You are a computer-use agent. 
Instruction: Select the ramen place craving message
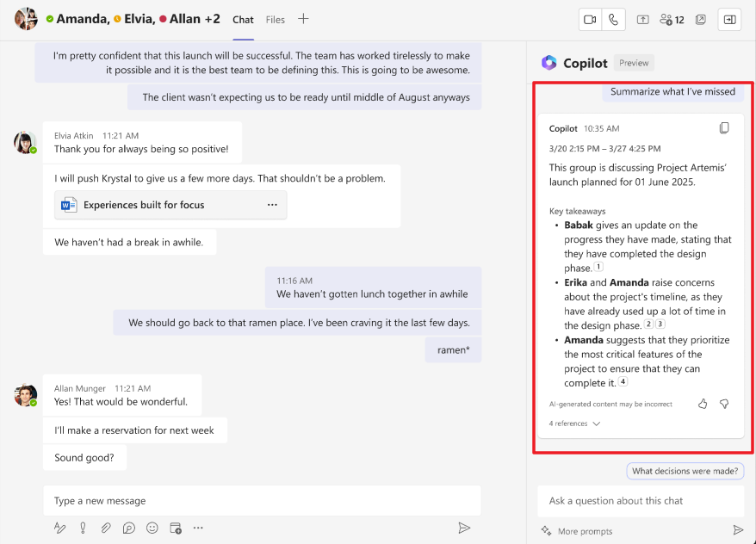(x=297, y=322)
